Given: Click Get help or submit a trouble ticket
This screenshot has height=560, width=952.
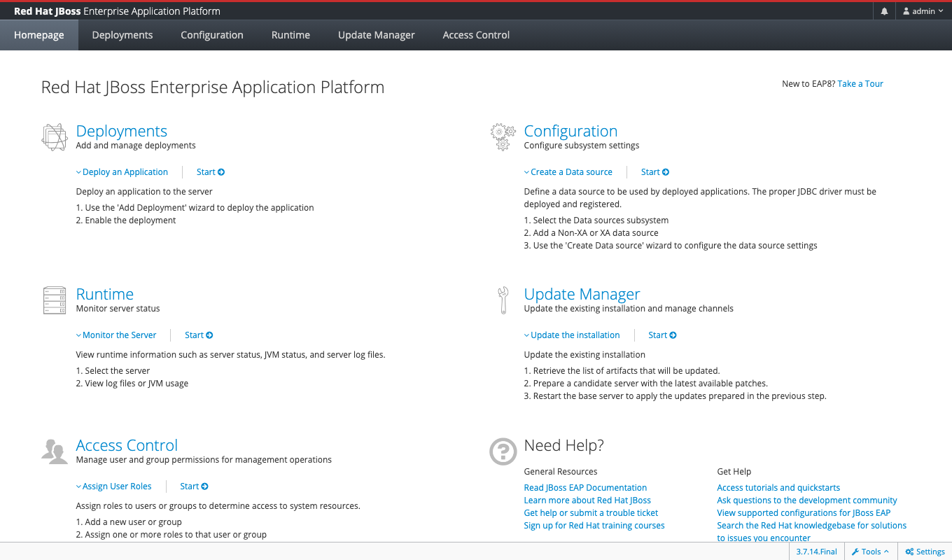Looking at the screenshot, I should [591, 513].
